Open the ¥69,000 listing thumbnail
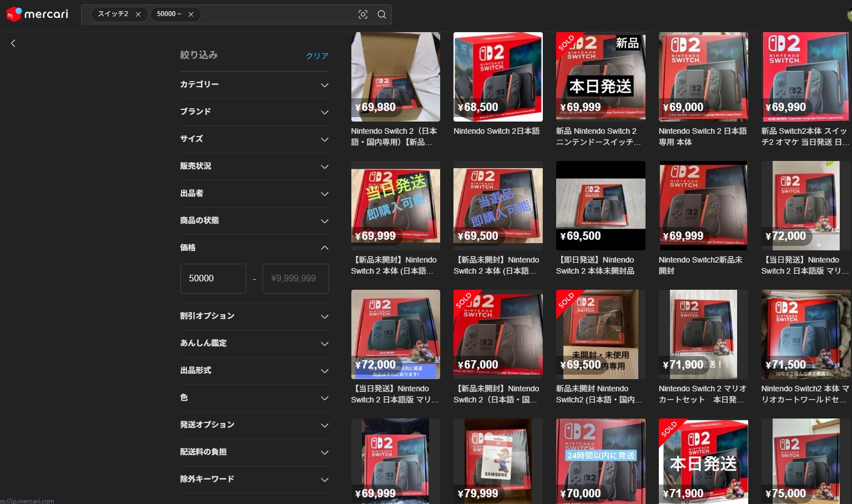The height and width of the screenshot is (504, 852). point(703,77)
